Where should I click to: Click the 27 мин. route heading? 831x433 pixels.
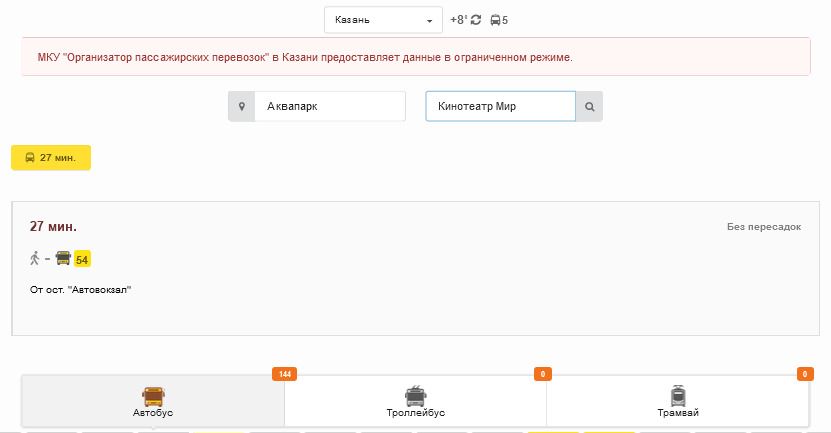[53, 227]
